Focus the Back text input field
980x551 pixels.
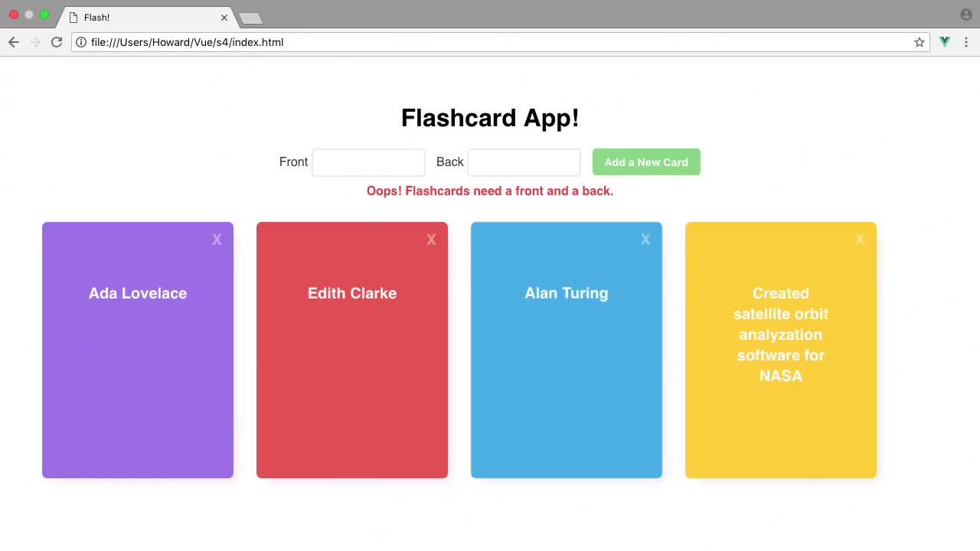coord(524,162)
